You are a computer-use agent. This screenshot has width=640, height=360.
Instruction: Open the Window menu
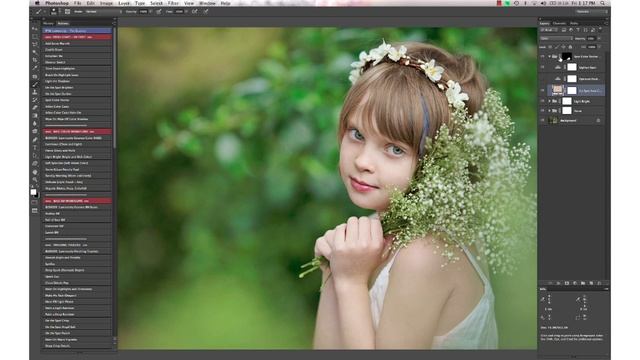207,3
